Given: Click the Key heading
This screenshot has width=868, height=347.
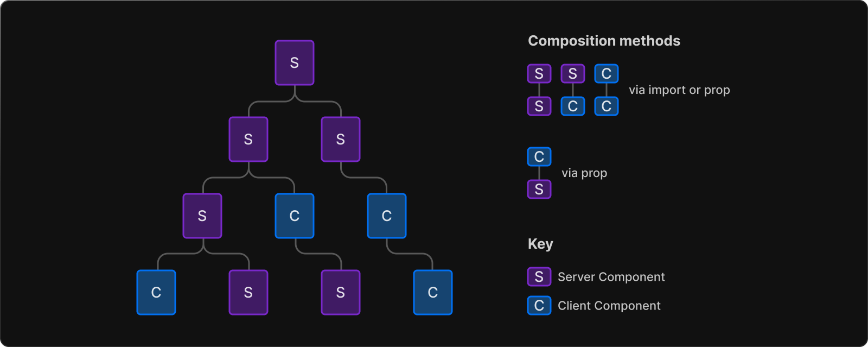Looking at the screenshot, I should pyautogui.click(x=540, y=244).
